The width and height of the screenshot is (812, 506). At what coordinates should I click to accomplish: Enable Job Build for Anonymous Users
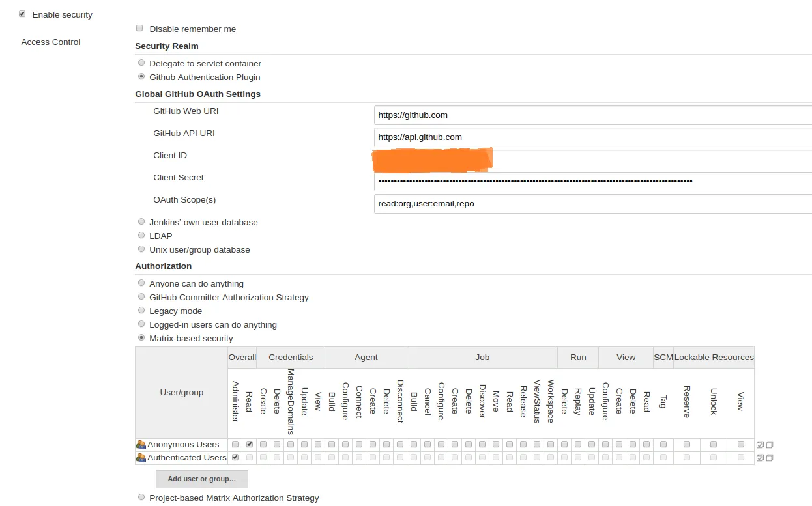pos(414,444)
